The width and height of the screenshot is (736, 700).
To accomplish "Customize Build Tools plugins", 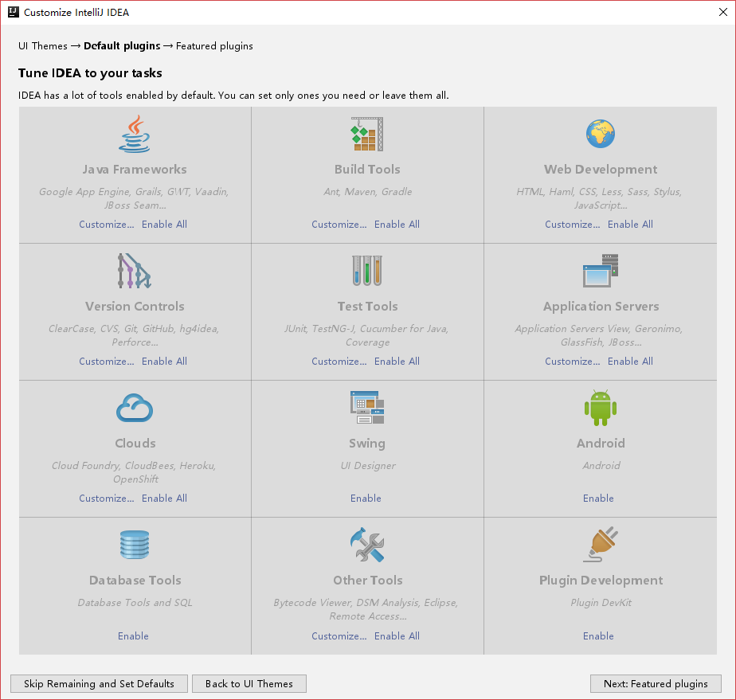I will 339,225.
